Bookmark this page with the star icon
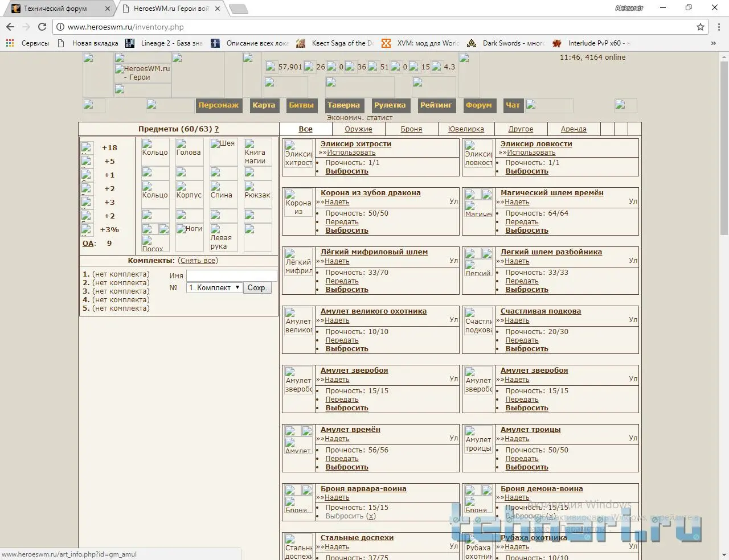Screen dimensions: 729x560 (701, 27)
